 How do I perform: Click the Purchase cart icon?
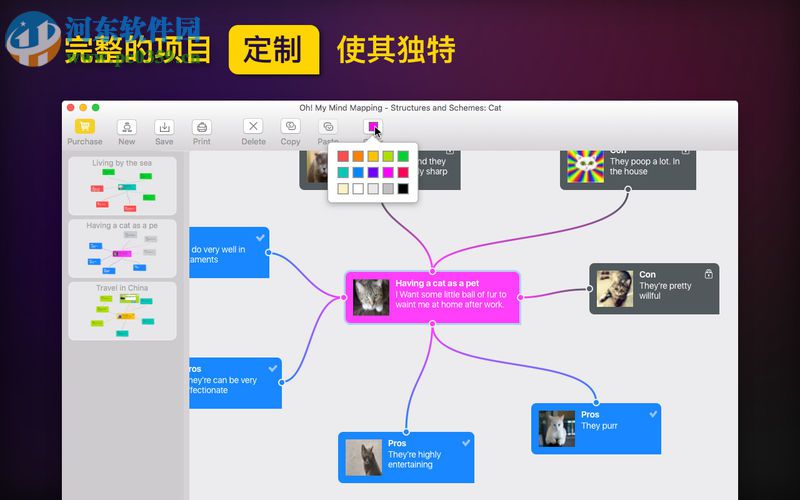85,126
